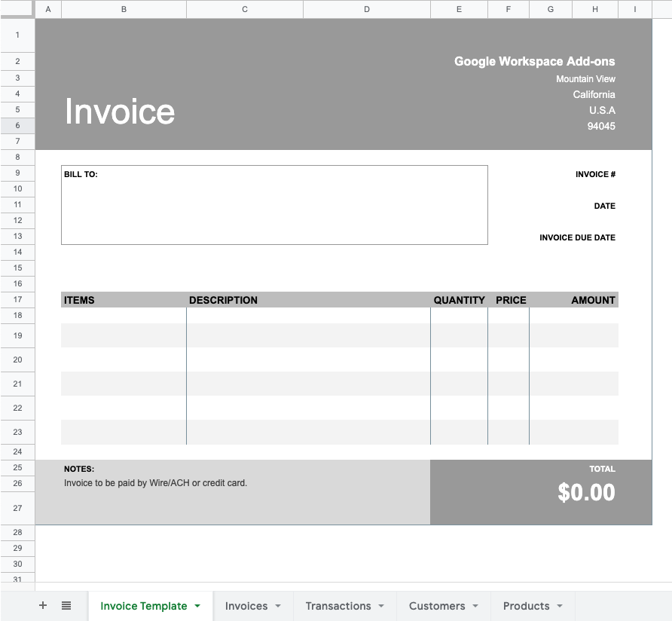Click the large Invoice title text
Screen dimensions: 672x621
pyautogui.click(x=120, y=111)
